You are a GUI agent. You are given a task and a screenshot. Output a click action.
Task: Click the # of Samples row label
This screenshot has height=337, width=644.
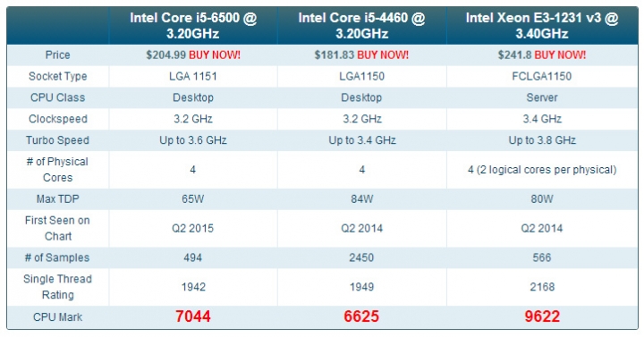(x=57, y=257)
